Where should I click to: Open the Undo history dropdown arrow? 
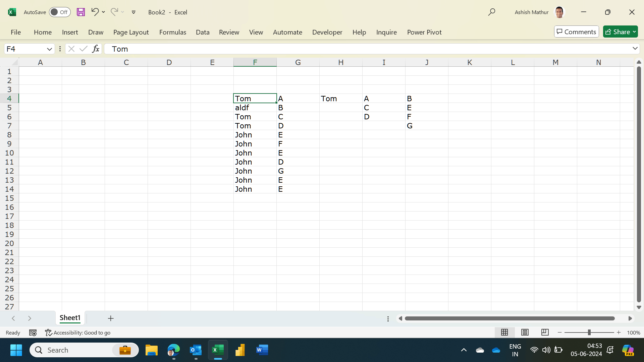pos(103,12)
